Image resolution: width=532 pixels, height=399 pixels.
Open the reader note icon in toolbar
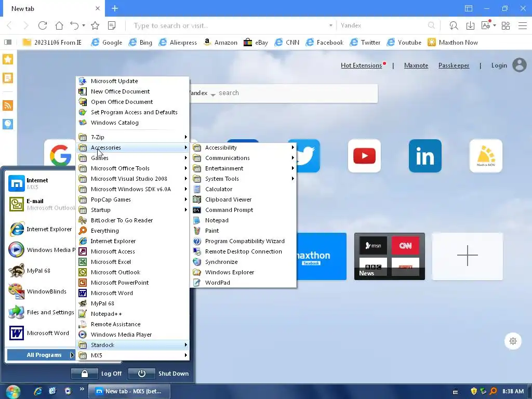112,25
